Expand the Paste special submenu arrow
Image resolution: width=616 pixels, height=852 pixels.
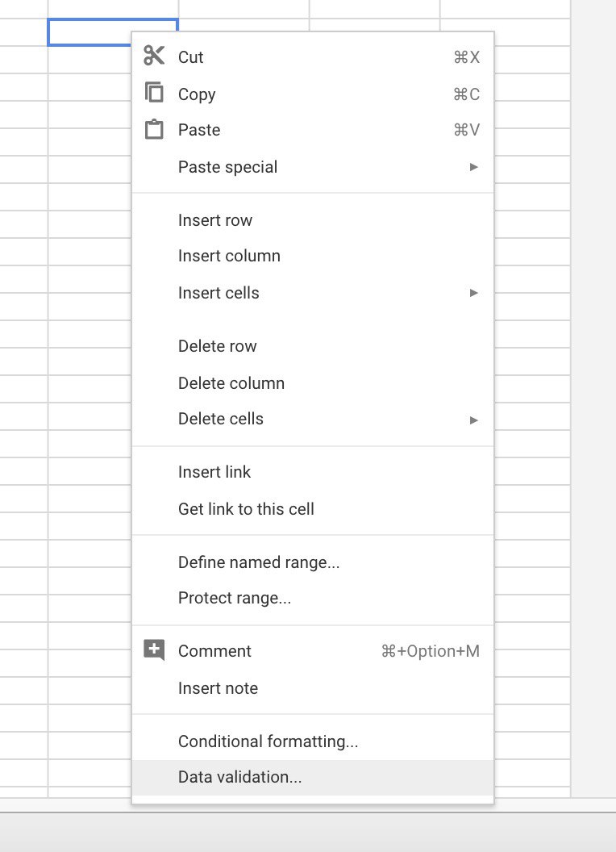point(473,167)
